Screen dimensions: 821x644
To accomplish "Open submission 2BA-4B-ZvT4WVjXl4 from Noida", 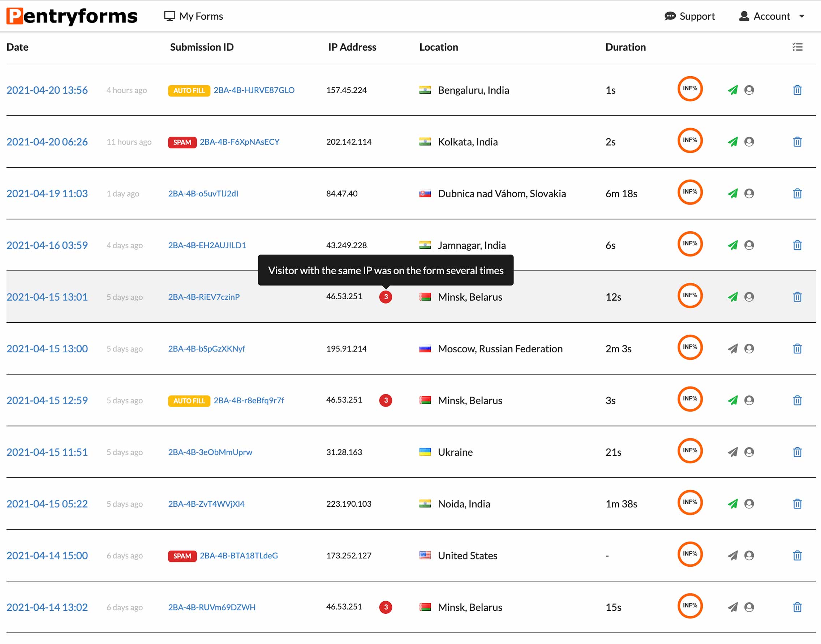I will tap(206, 504).
